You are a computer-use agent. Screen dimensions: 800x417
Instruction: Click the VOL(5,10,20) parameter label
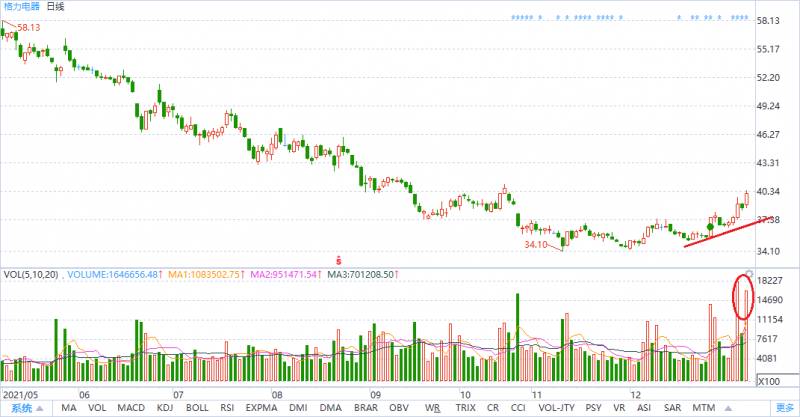pos(31,275)
